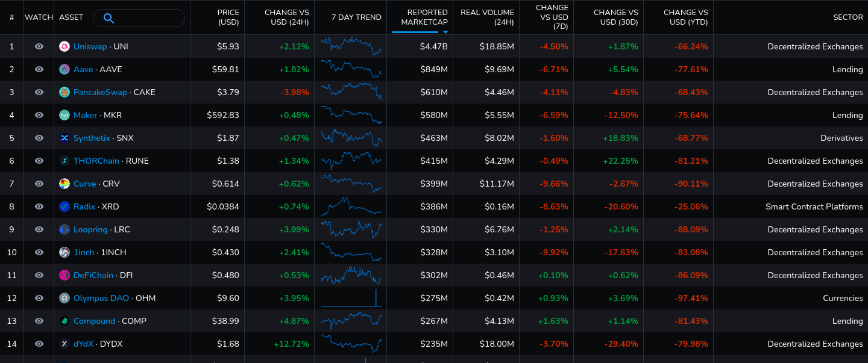Sort by Change vs USD (30D) header
Screen dimensions: 868x363
point(615,17)
